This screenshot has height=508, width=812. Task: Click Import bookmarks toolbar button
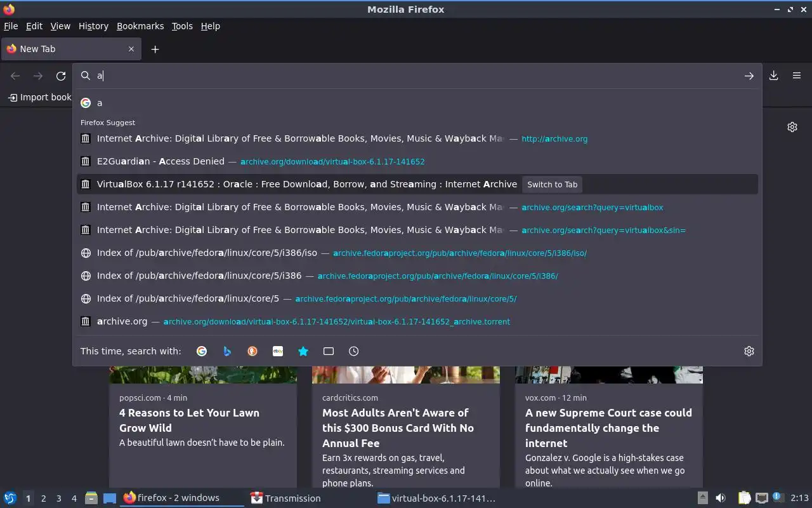point(39,97)
